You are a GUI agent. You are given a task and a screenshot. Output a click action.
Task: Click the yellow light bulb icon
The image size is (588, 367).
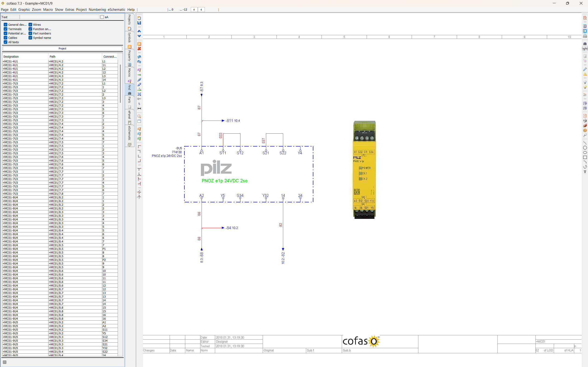[x=585, y=87]
